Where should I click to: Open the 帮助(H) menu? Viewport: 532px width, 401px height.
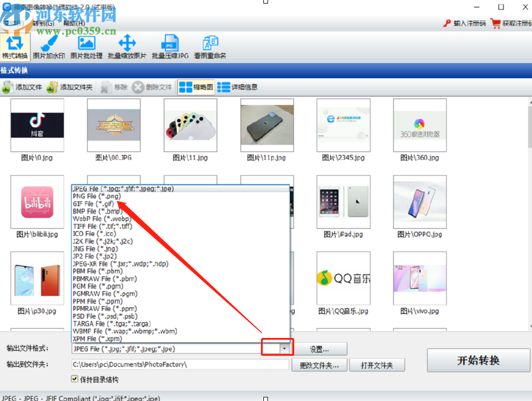[74, 23]
